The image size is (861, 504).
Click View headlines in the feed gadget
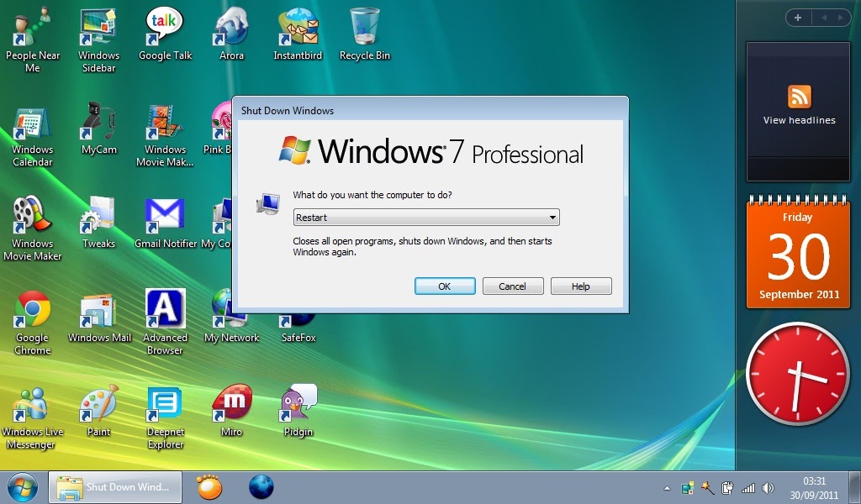[799, 120]
